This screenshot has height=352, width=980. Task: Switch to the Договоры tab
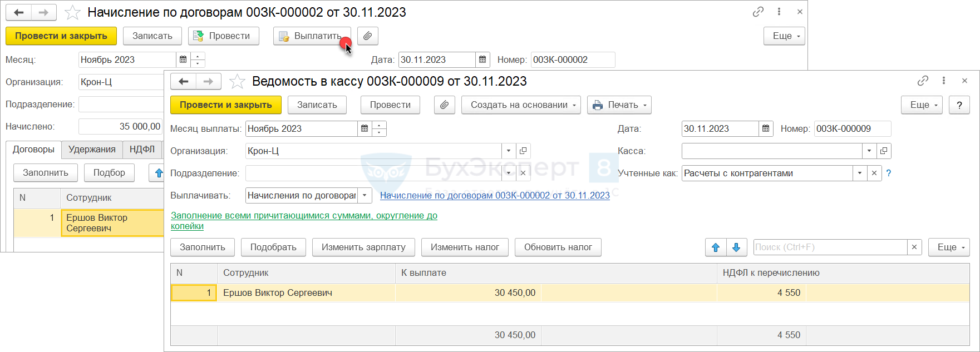(33, 150)
